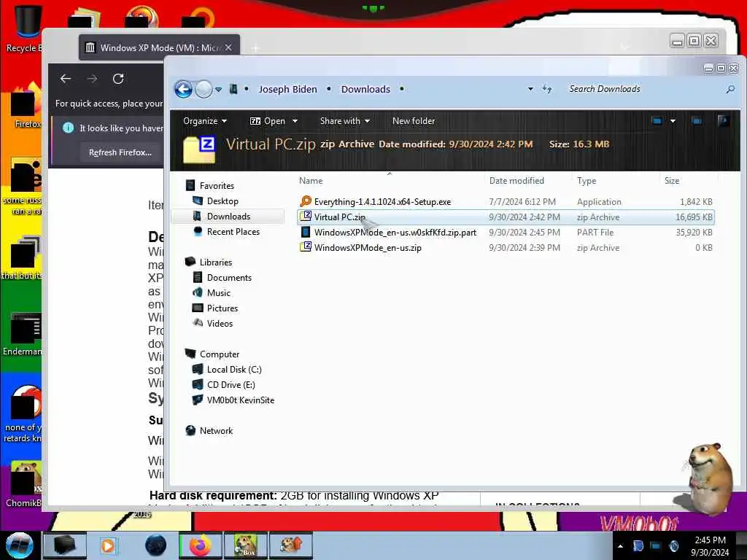Show hidden system tray icons

click(x=620, y=546)
